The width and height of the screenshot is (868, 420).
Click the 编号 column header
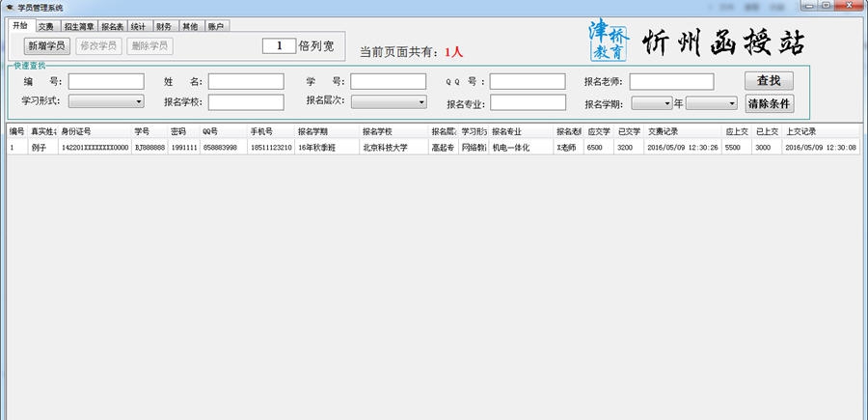coord(17,131)
